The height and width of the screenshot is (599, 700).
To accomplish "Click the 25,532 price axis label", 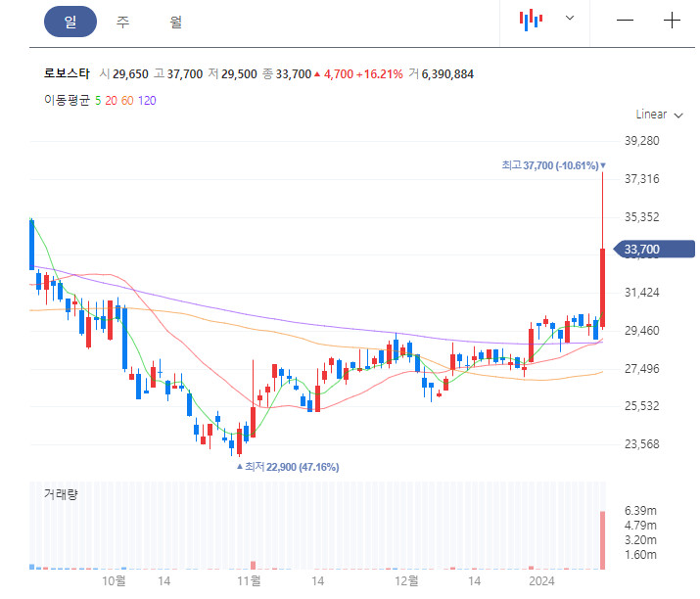I will tap(642, 406).
